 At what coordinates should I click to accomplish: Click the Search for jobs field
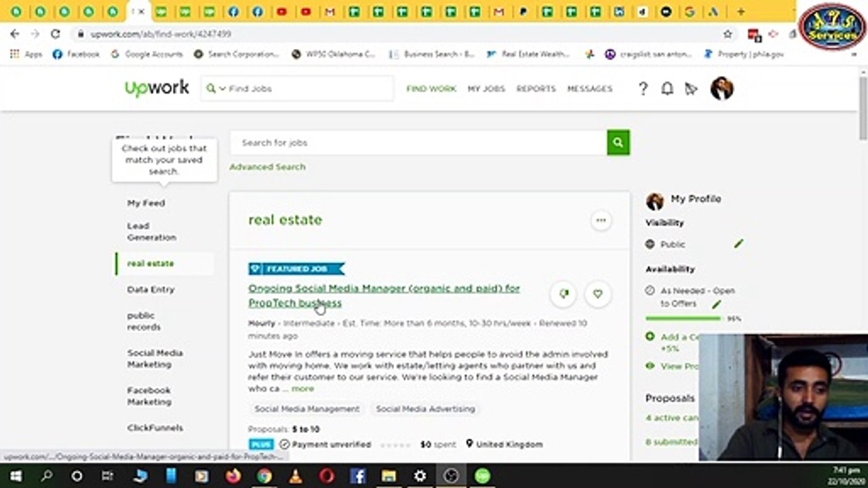coord(418,142)
